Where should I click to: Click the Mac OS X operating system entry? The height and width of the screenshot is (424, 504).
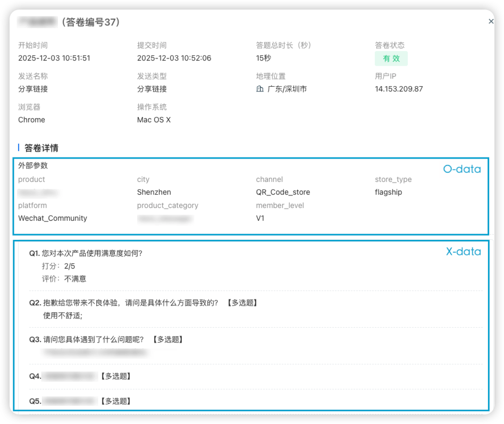tap(154, 120)
